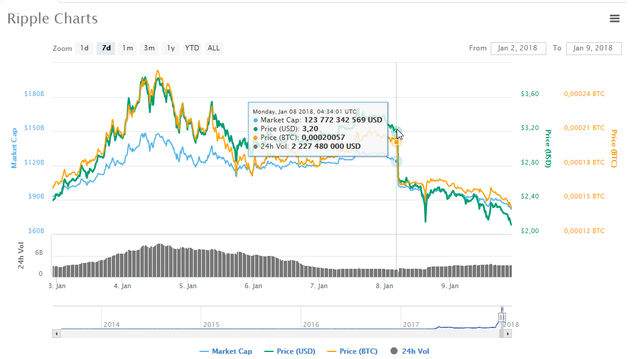Click the Price (BTC) vertical axis title

[x=614, y=148]
